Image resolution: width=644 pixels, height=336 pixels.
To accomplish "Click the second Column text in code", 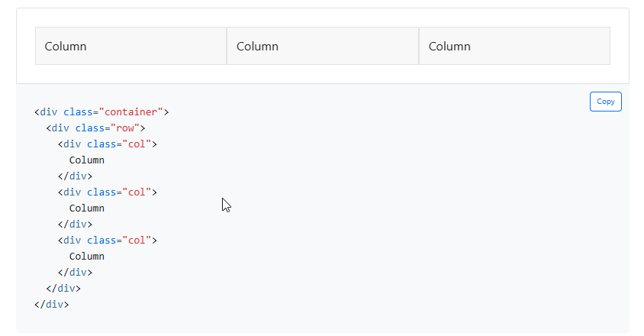I will 87,208.
